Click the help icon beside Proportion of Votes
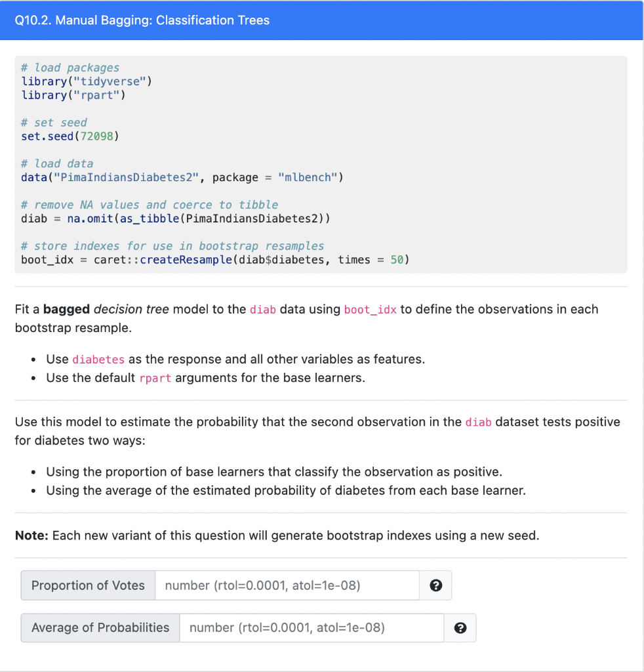This screenshot has height=672, width=644. point(435,585)
